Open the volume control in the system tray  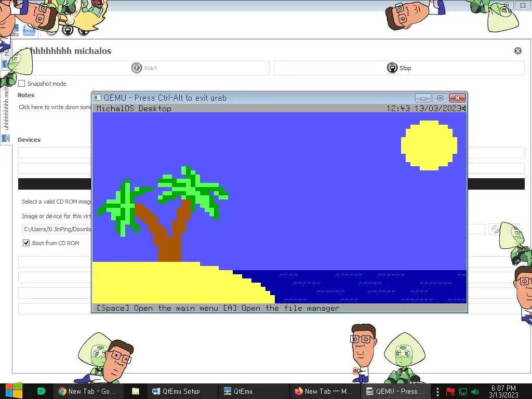475,392
